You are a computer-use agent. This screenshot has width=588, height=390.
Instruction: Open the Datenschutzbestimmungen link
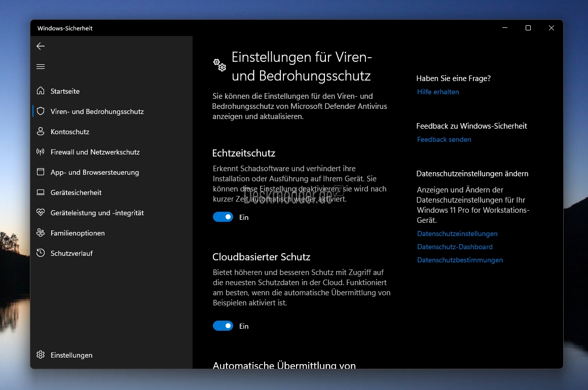(460, 260)
